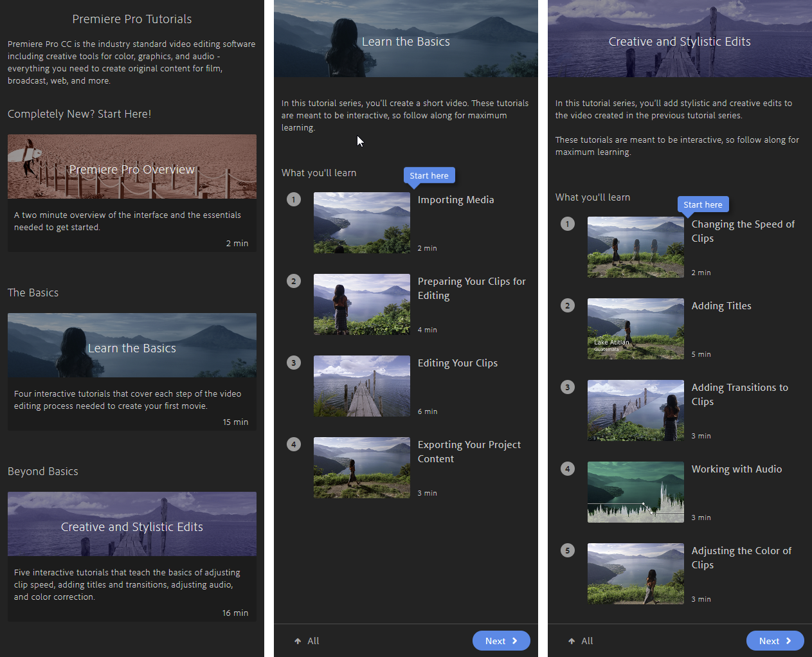This screenshot has height=657, width=812.
Task: Open the Working with Audio title
Action: point(737,469)
